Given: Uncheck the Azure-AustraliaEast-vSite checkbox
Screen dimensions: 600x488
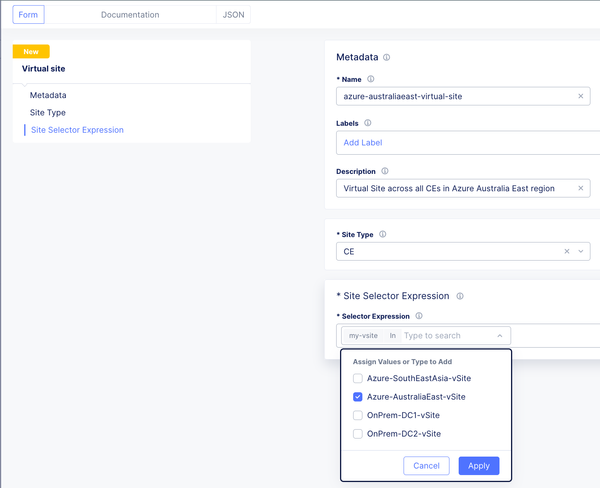Looking at the screenshot, I should point(358,397).
